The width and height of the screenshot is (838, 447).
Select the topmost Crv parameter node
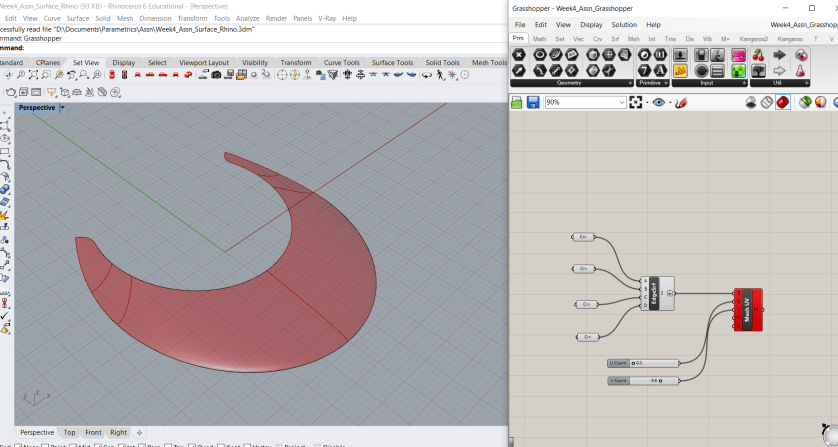coord(584,237)
